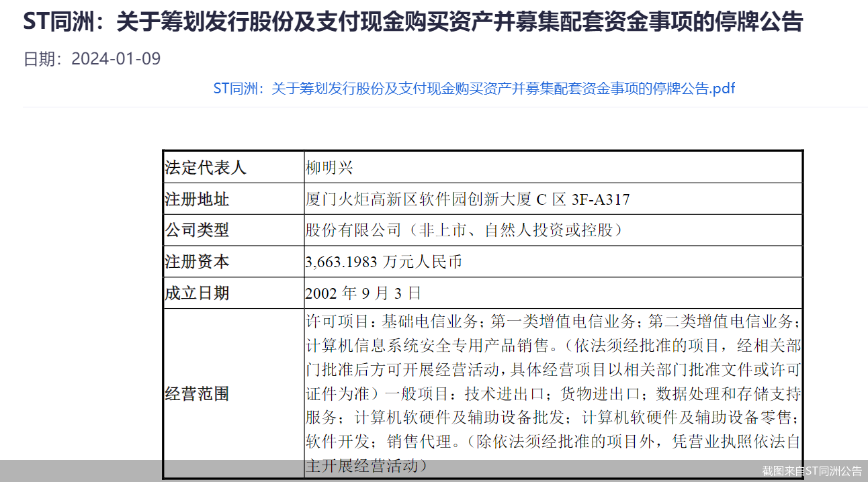Click the 法定代表人 row label
Image resolution: width=868 pixels, height=482 pixels.
(206, 167)
